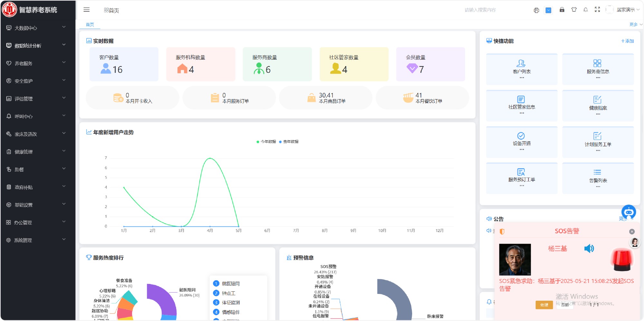
Task: Click the female customer service avatar
Action: (635, 242)
